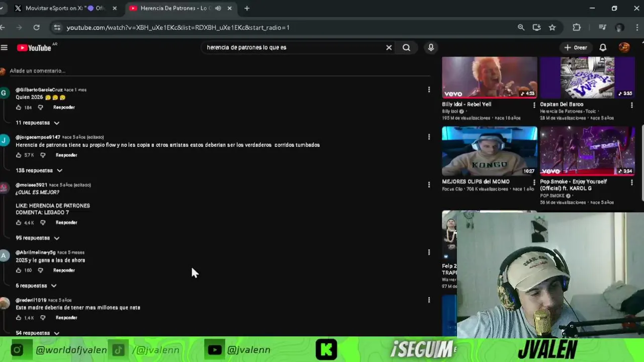644x362 pixels.
Task: Open more options for Capitan Del Barco
Action: click(x=632, y=105)
